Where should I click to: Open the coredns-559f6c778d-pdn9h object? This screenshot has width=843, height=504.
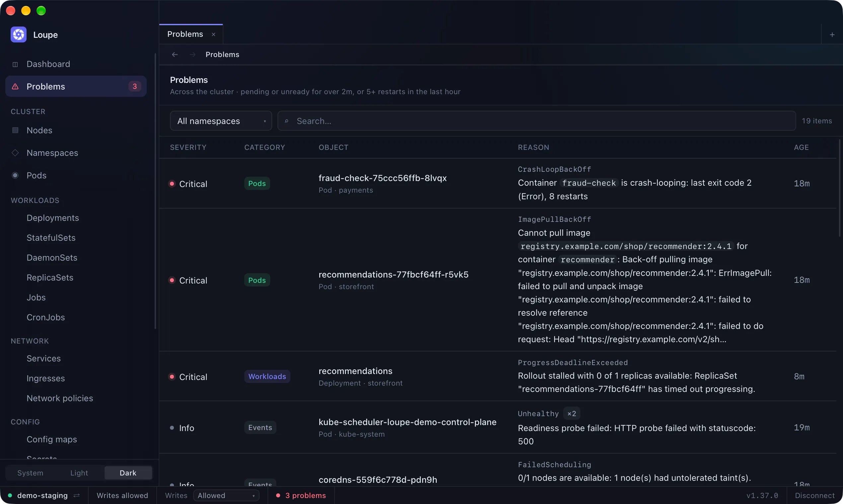[x=378, y=479]
